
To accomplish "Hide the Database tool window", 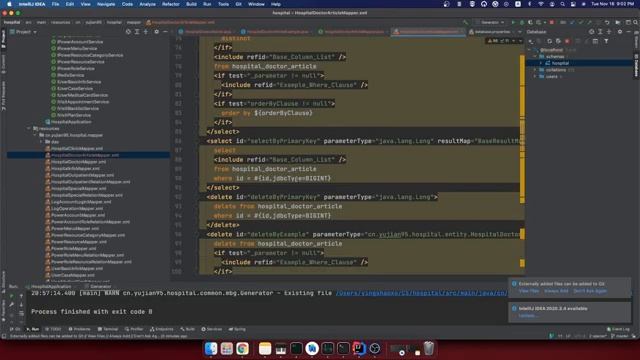I will click(x=628, y=31).
